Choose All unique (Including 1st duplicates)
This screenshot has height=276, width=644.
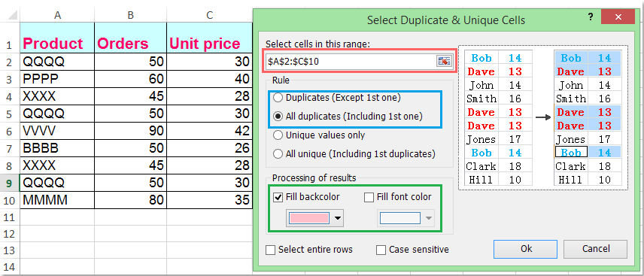(278, 153)
